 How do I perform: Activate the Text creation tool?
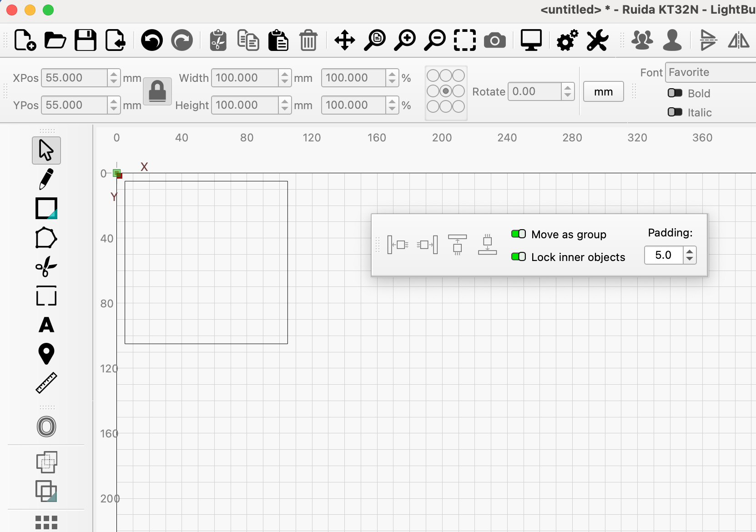46,325
